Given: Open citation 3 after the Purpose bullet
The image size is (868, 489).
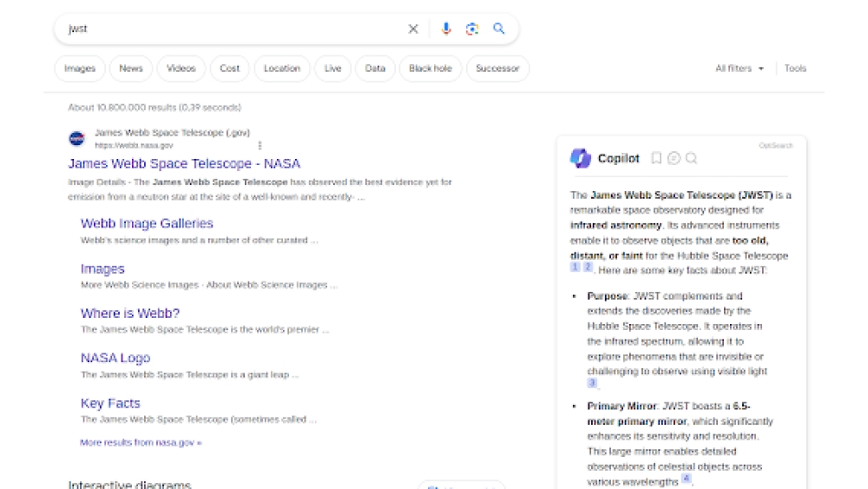Looking at the screenshot, I should click(592, 383).
